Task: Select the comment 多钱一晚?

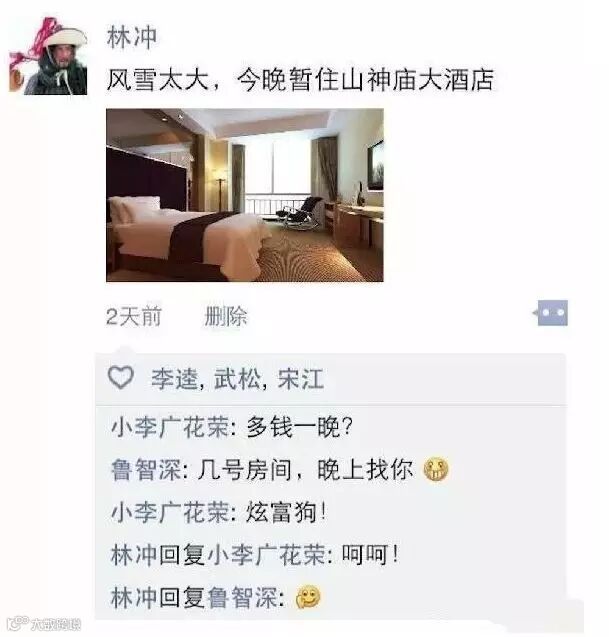Action: 299,427
